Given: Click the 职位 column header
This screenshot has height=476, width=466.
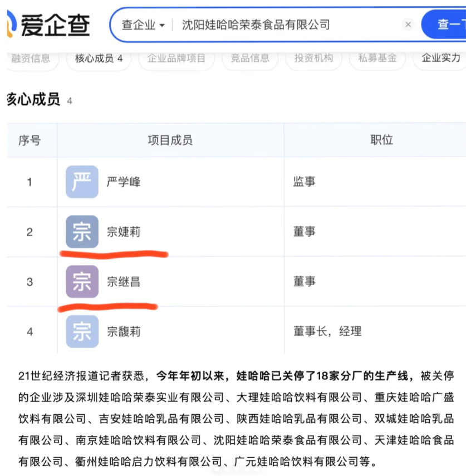Looking at the screenshot, I should pos(381,140).
